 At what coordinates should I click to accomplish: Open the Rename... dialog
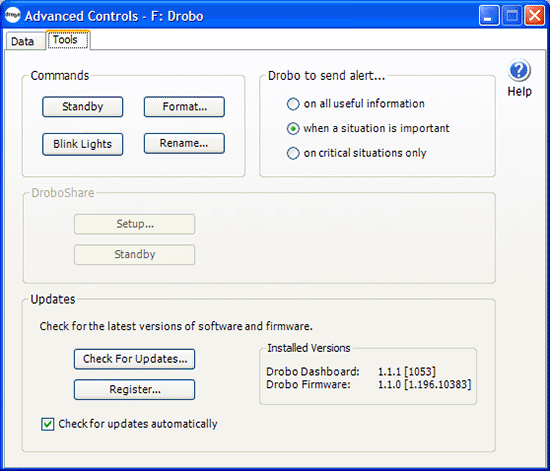[184, 143]
